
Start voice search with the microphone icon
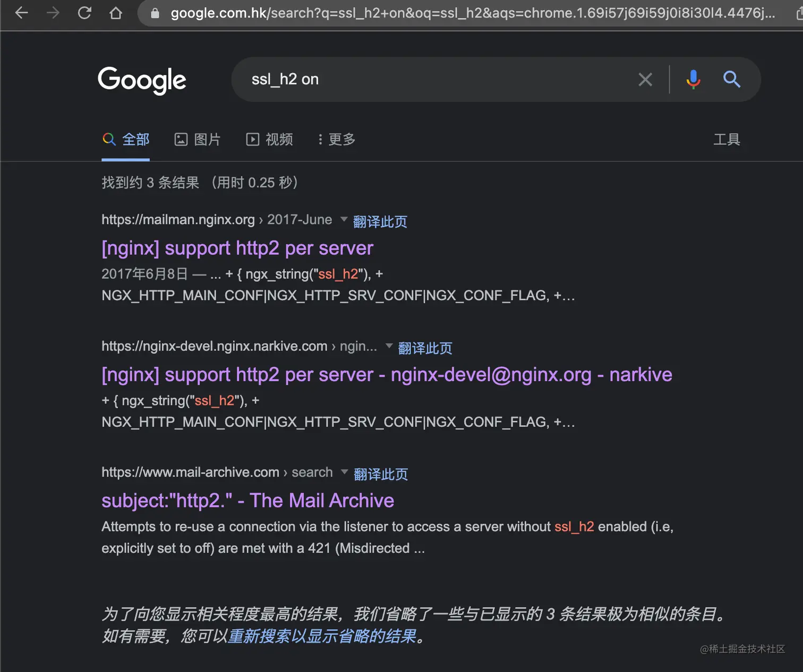693,79
